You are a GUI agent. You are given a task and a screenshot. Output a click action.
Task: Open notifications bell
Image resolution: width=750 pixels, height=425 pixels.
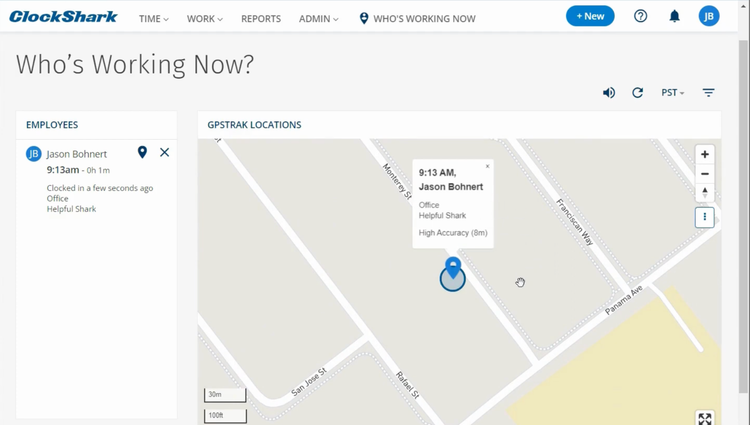click(x=674, y=16)
